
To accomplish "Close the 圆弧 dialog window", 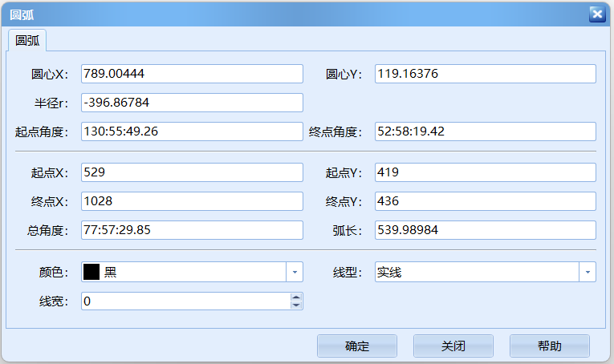I will click(596, 14).
